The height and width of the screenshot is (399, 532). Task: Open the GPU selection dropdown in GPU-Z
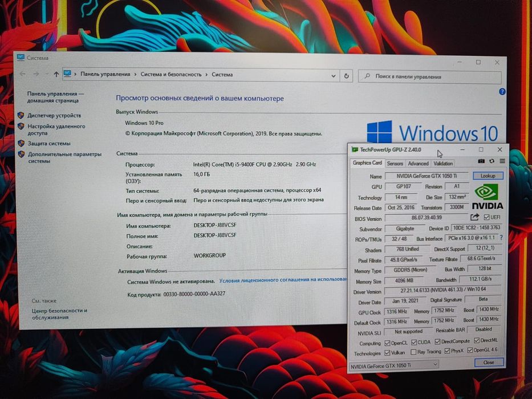click(x=394, y=366)
